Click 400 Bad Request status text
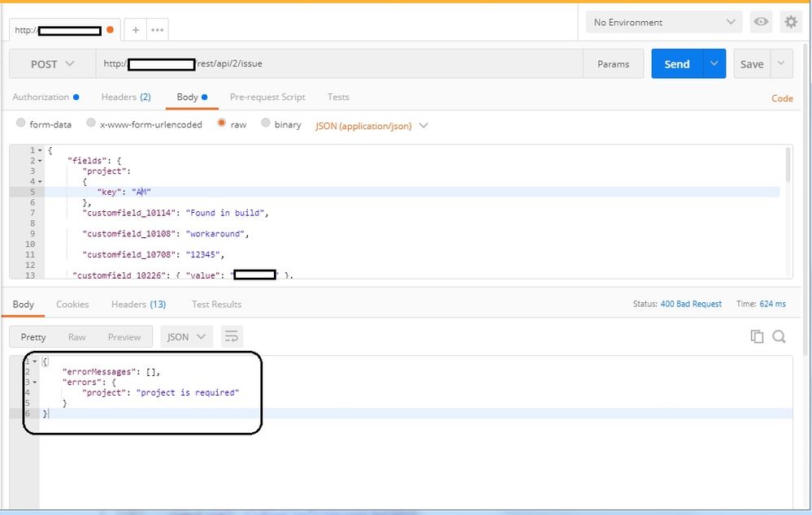This screenshot has width=812, height=515. pyautogui.click(x=691, y=304)
